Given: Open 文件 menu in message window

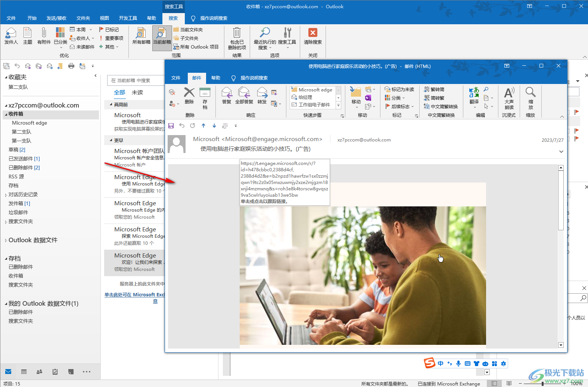Looking at the screenshot, I should click(x=176, y=78).
